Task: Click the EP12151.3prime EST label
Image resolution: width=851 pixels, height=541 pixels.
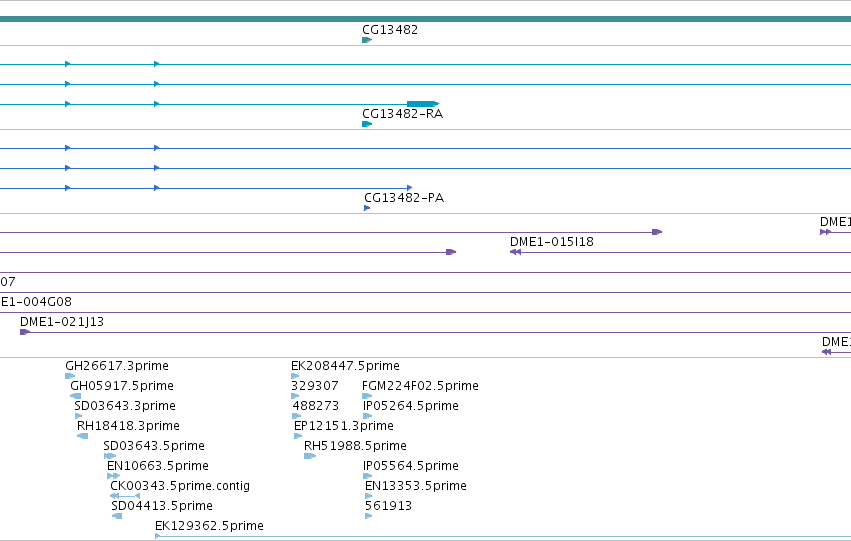Action: click(x=344, y=426)
